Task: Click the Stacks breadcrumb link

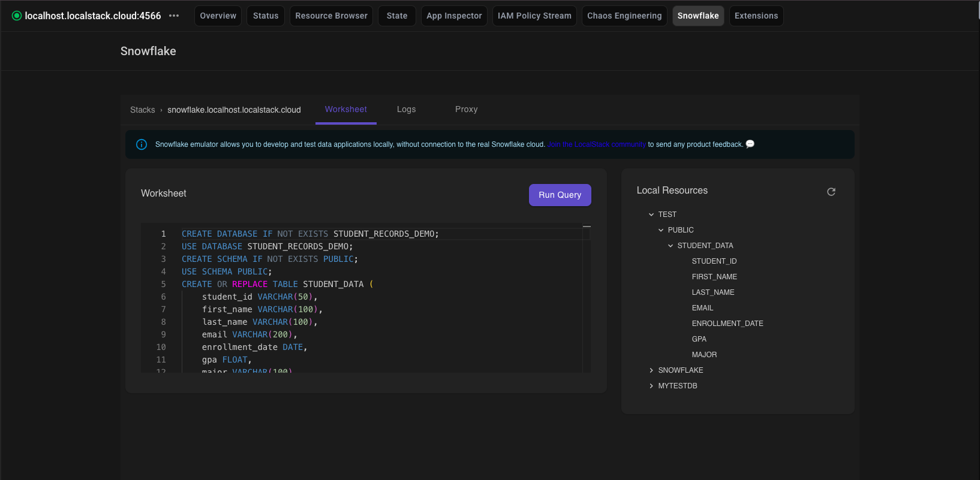Action: 142,110
